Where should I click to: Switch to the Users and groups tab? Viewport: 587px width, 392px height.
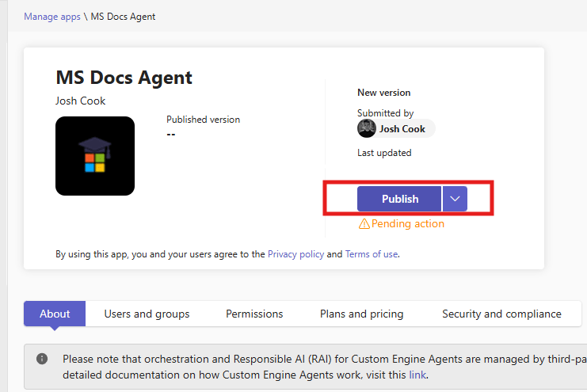[147, 314]
